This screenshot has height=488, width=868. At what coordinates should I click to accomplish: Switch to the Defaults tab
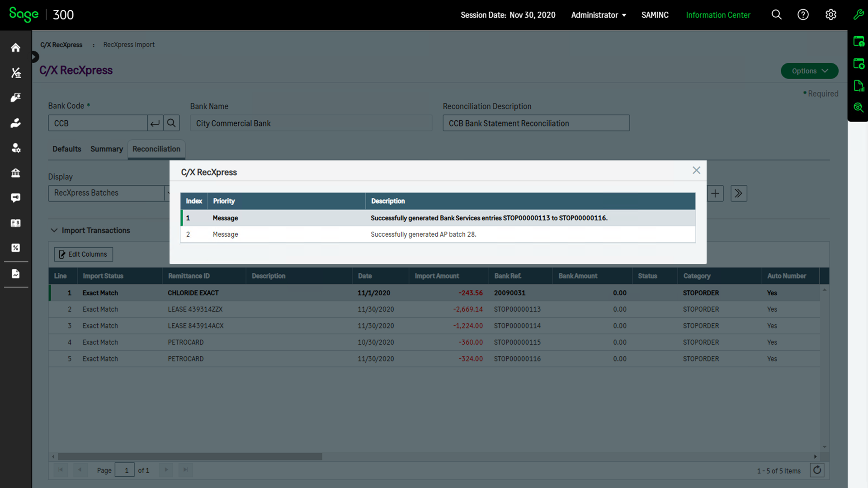(66, 149)
